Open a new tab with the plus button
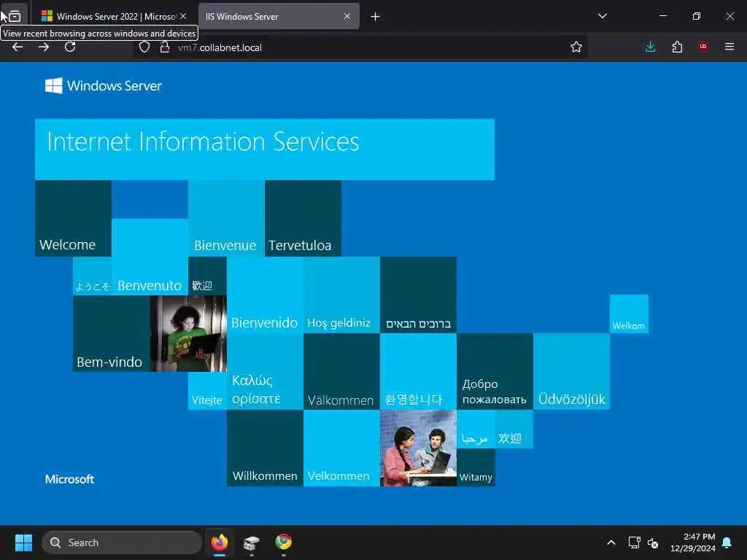The height and width of the screenshot is (560, 747). click(x=376, y=17)
